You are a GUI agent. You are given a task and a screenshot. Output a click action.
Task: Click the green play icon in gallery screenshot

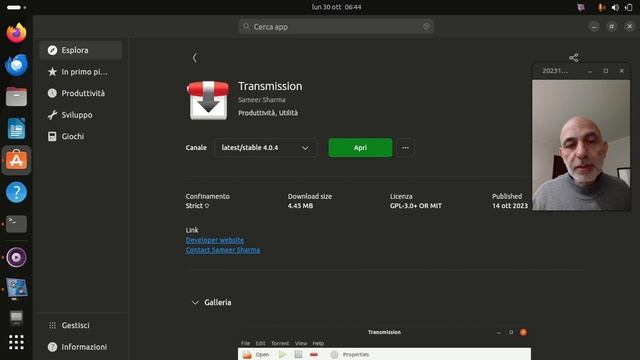(x=282, y=355)
